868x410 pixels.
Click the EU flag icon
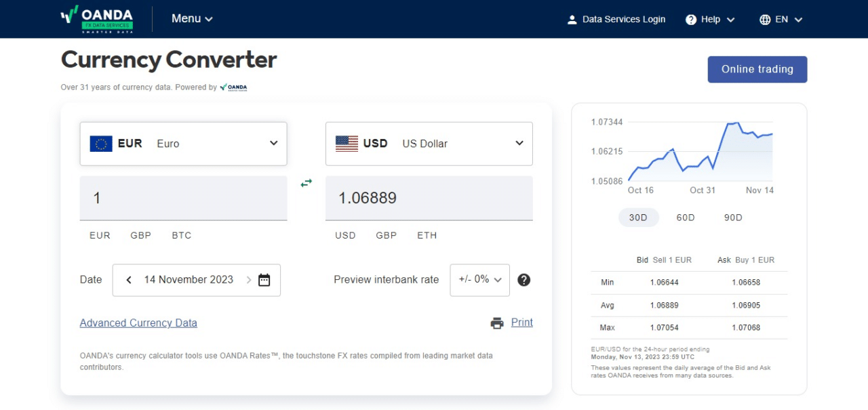(101, 144)
